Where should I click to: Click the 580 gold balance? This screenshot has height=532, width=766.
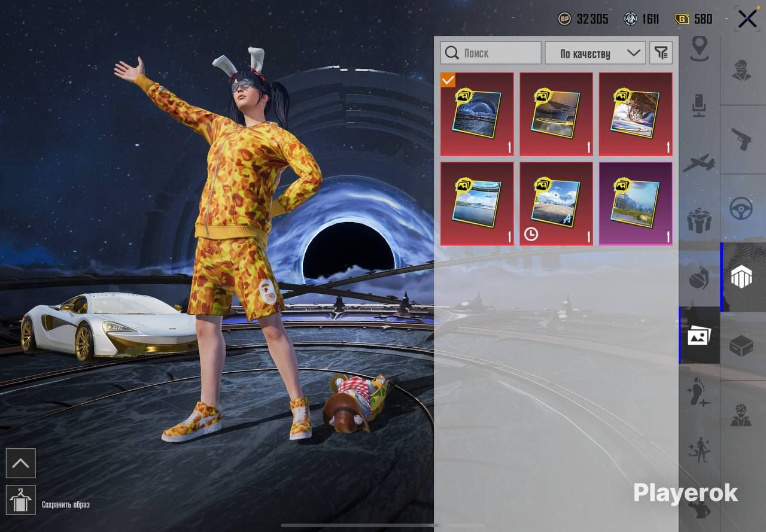coord(703,19)
